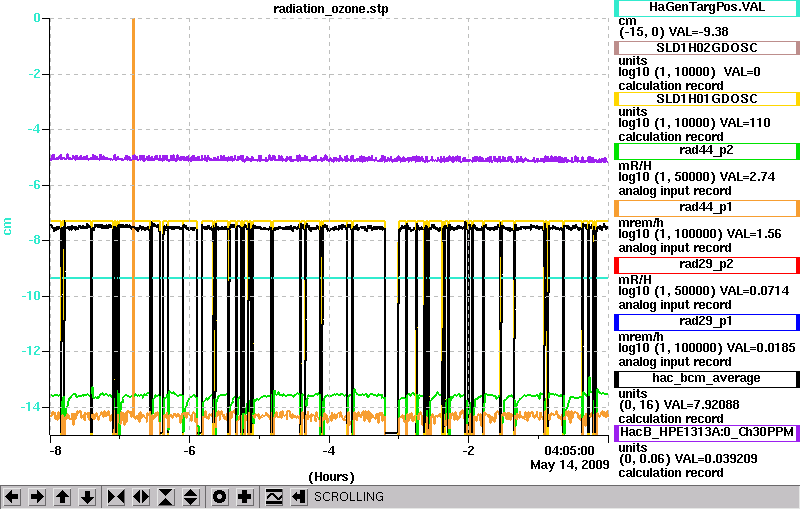800x509 pixels.
Task: Click the 04:05:00 timestamp on the axis
Action: pos(569,451)
